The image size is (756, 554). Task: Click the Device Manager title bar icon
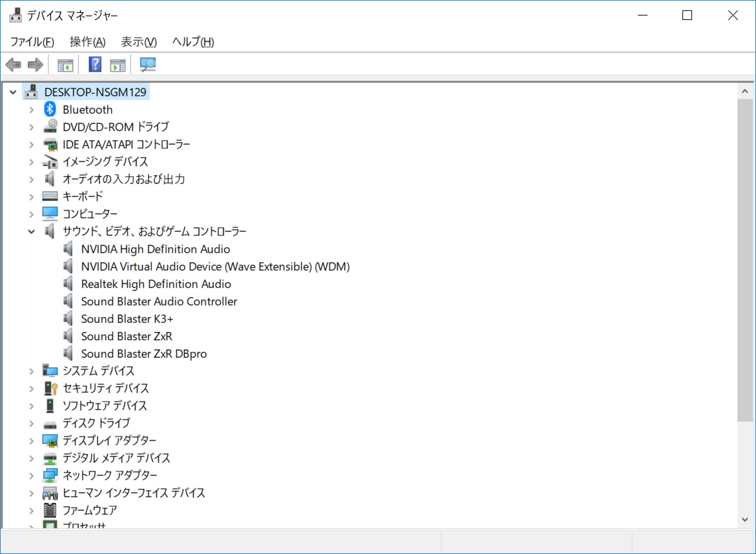15,15
